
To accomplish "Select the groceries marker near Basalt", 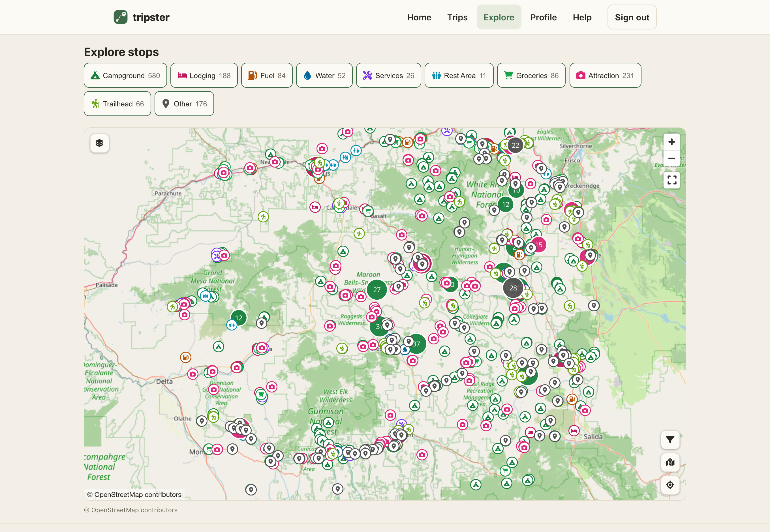I will pyautogui.click(x=367, y=211).
